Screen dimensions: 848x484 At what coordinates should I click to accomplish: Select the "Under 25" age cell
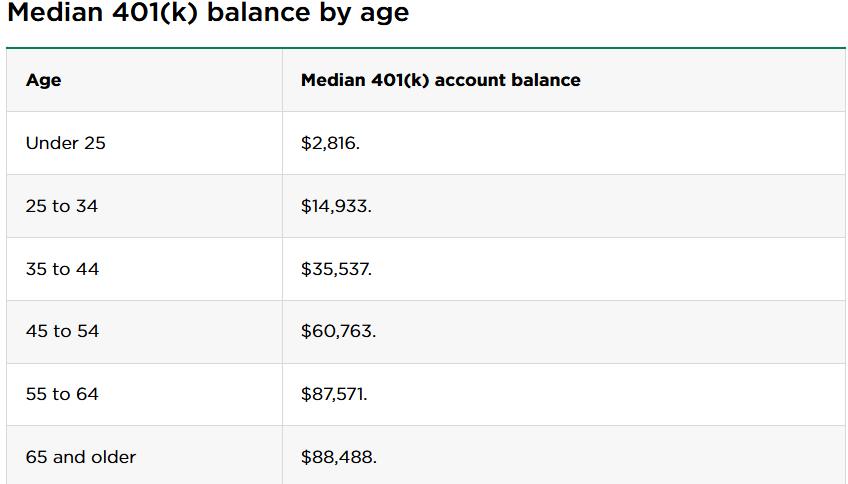66,143
